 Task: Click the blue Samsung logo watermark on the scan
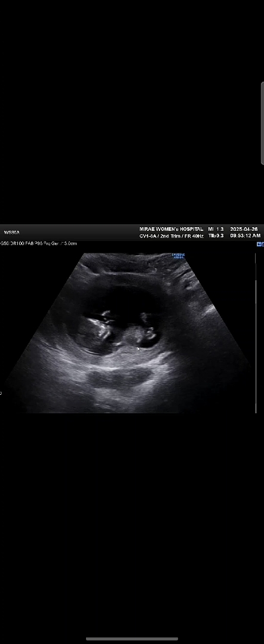tap(178, 256)
